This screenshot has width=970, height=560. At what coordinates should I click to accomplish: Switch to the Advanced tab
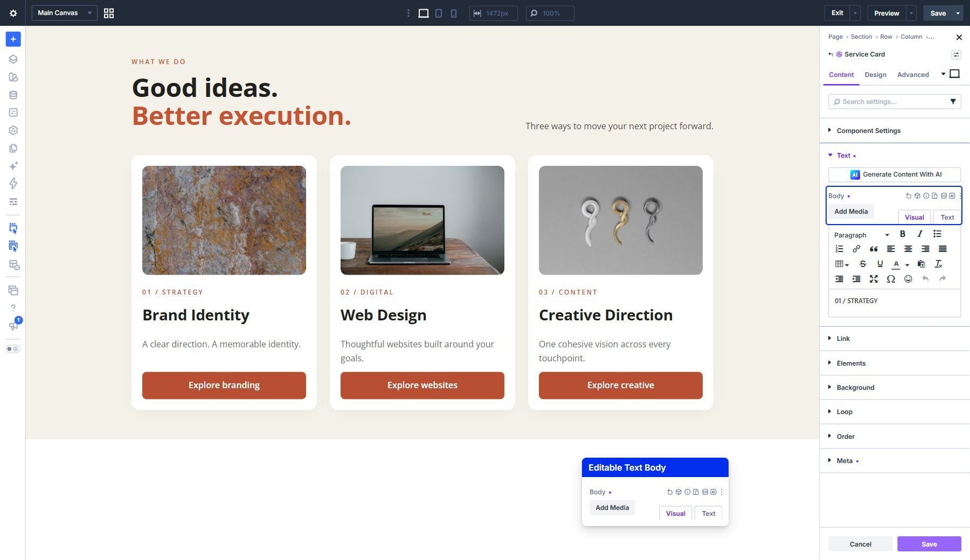pyautogui.click(x=913, y=75)
